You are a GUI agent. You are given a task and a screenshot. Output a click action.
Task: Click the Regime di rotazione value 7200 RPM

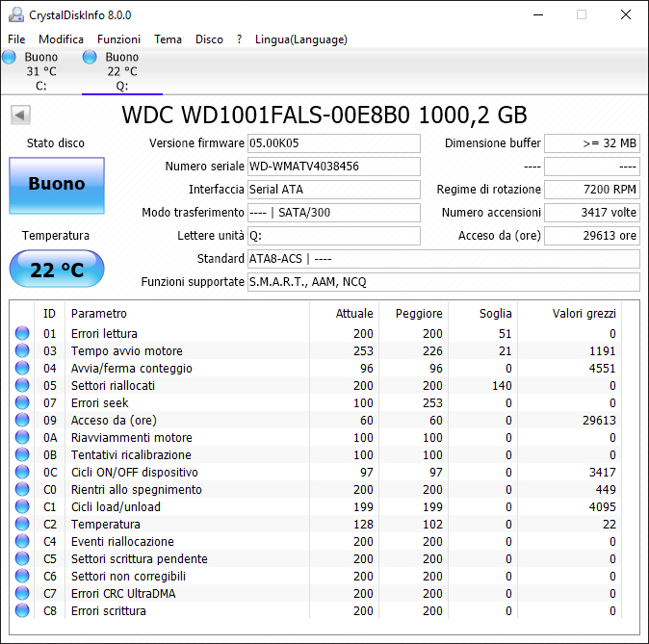tap(592, 190)
